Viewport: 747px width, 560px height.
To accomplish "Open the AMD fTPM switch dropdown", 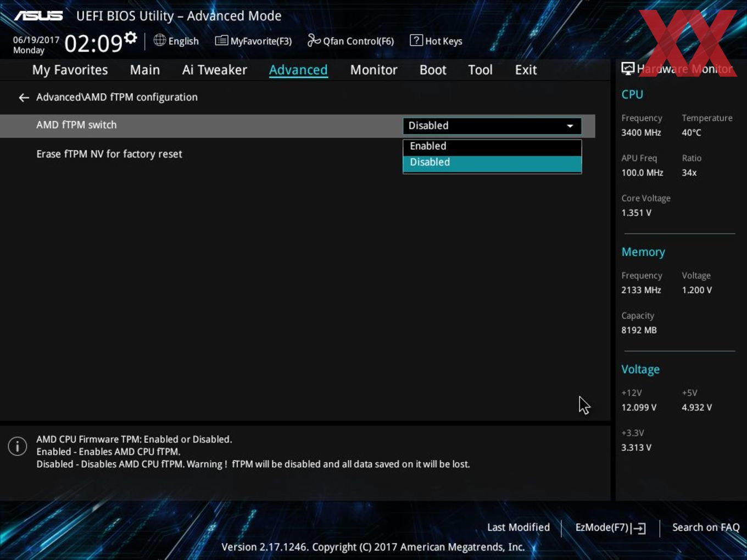I will point(492,126).
